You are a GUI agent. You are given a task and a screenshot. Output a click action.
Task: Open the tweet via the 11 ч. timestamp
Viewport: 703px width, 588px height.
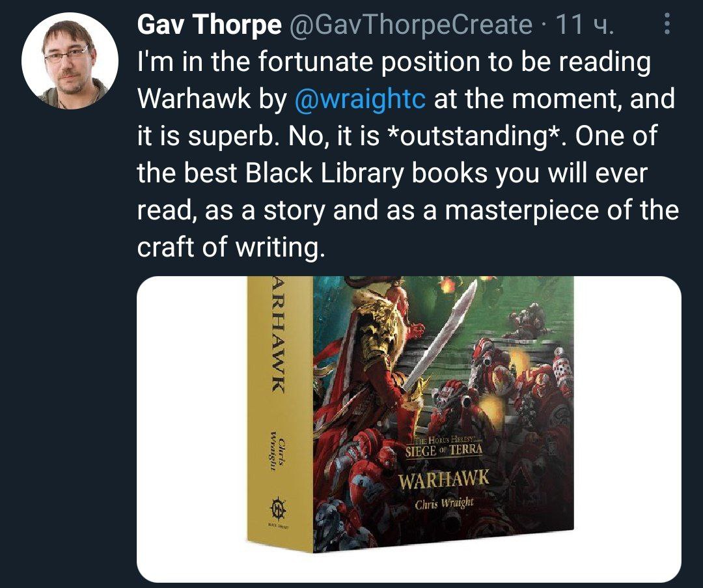pos(583,25)
